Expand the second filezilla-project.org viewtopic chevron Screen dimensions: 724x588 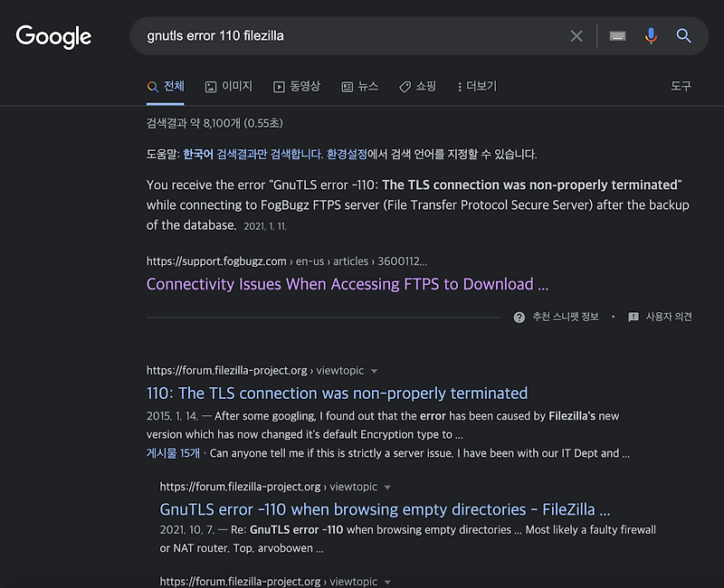point(387,486)
